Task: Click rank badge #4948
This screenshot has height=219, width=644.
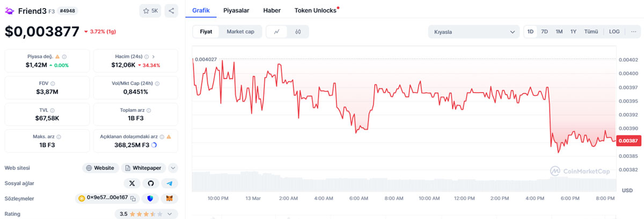Action: click(67, 10)
